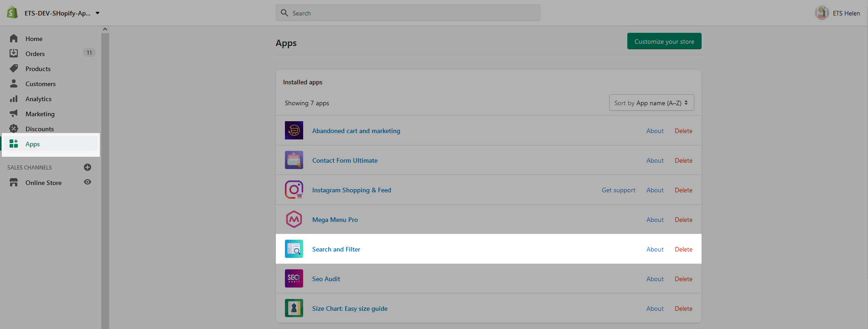Delete Seo Audit app

point(683,279)
